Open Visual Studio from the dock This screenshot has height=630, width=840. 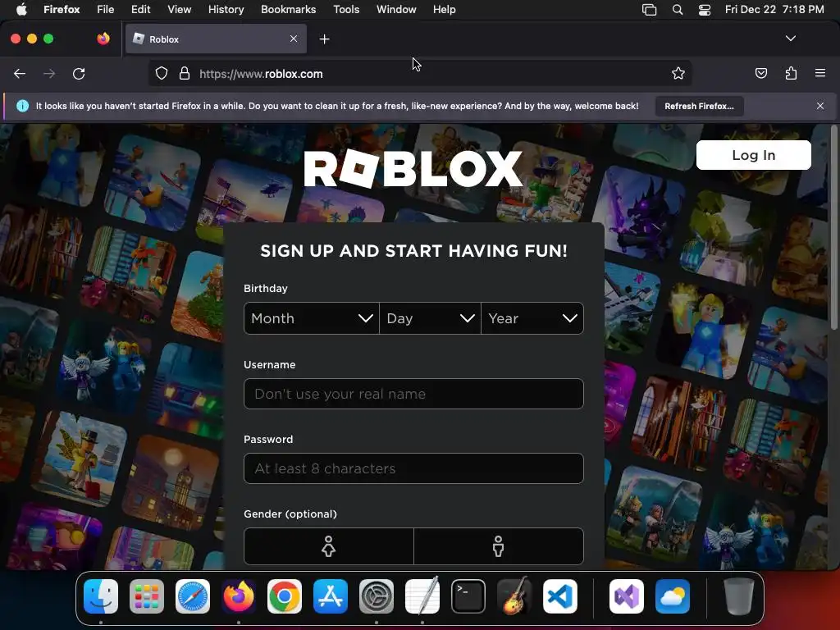pos(627,596)
